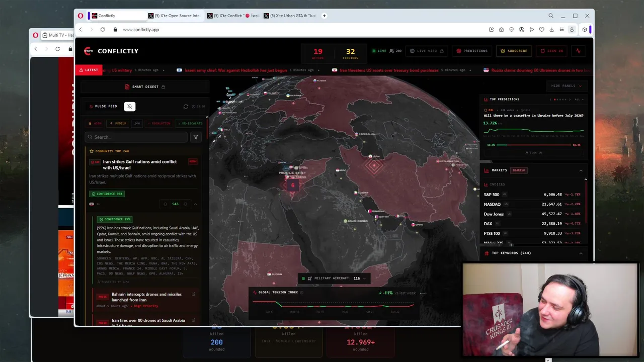Refresh the Pulse Feed
The image size is (644, 362).
click(x=186, y=107)
